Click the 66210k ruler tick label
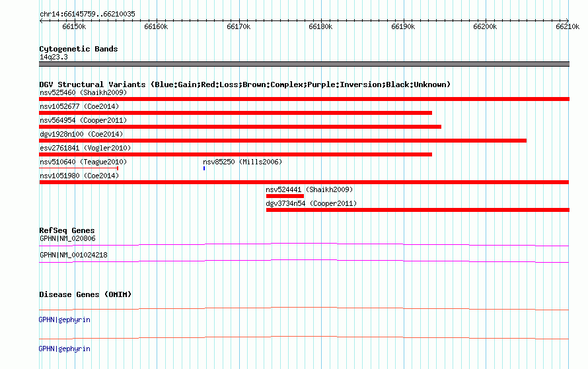The height and width of the screenshot is (369, 588). [x=568, y=26]
